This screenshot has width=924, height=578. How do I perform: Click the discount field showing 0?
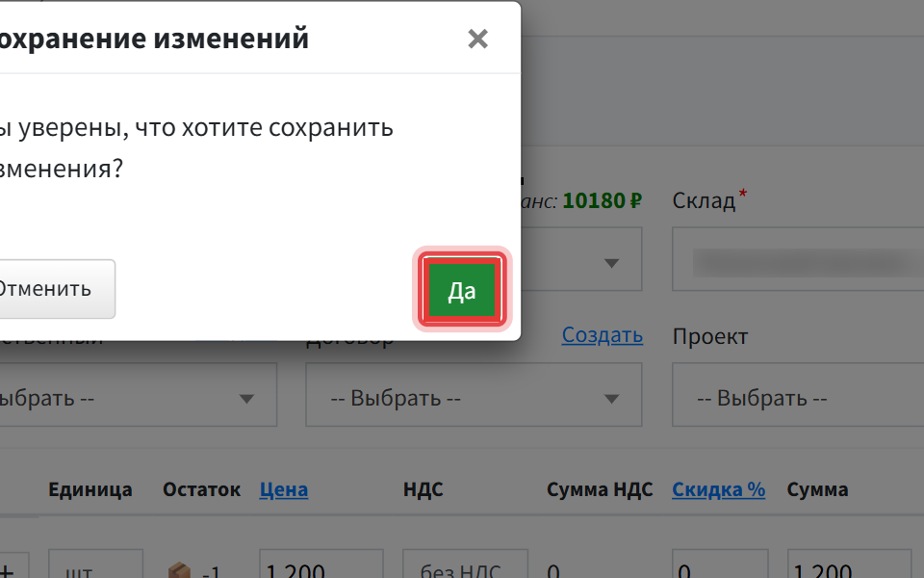720,566
